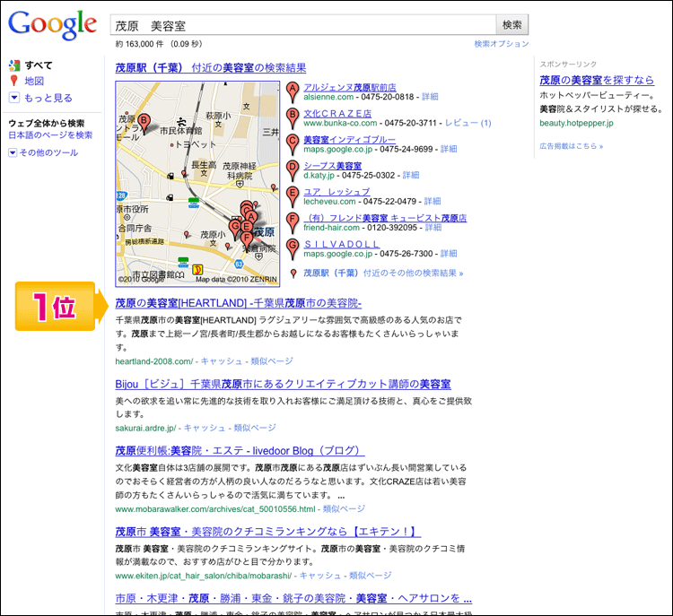The height and width of the screenshot is (616, 673).
Task: Open 検索オプション link
Action: [502, 44]
